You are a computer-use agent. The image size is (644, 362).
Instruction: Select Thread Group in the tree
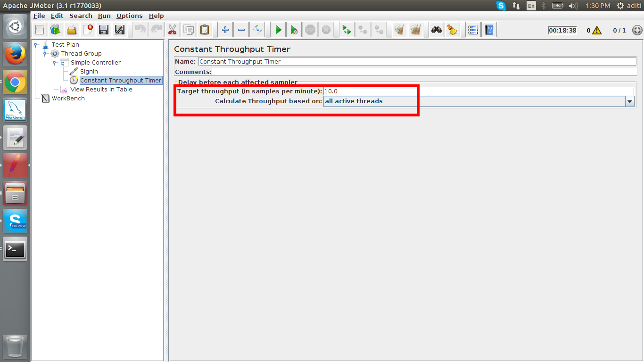81,54
